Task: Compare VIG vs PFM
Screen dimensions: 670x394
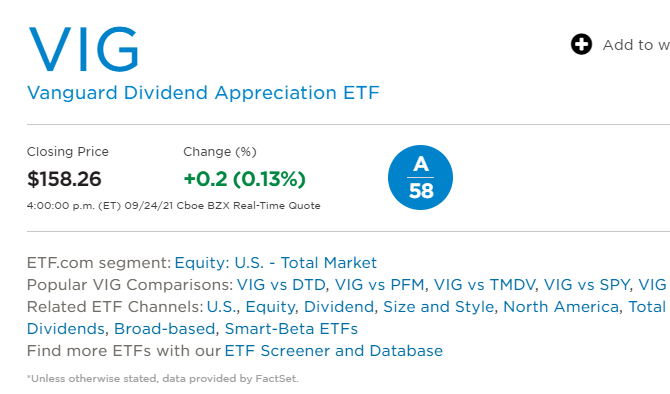Action: coord(379,285)
